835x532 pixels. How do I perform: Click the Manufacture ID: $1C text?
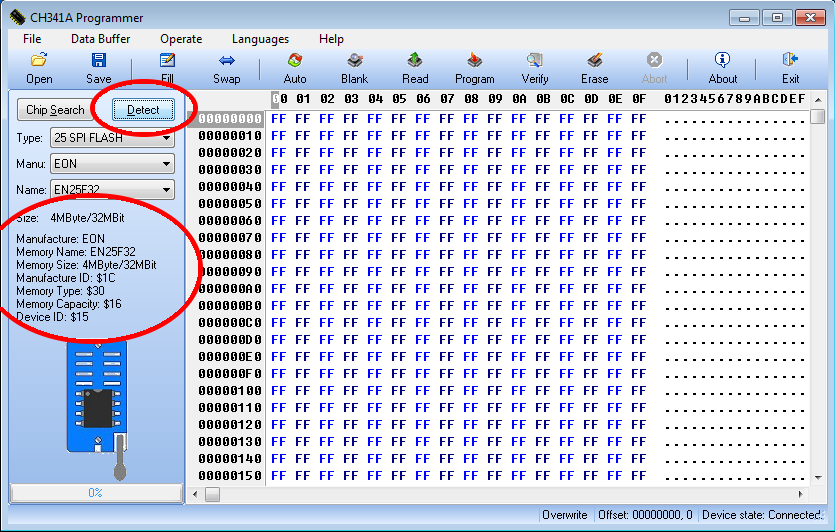(66, 278)
